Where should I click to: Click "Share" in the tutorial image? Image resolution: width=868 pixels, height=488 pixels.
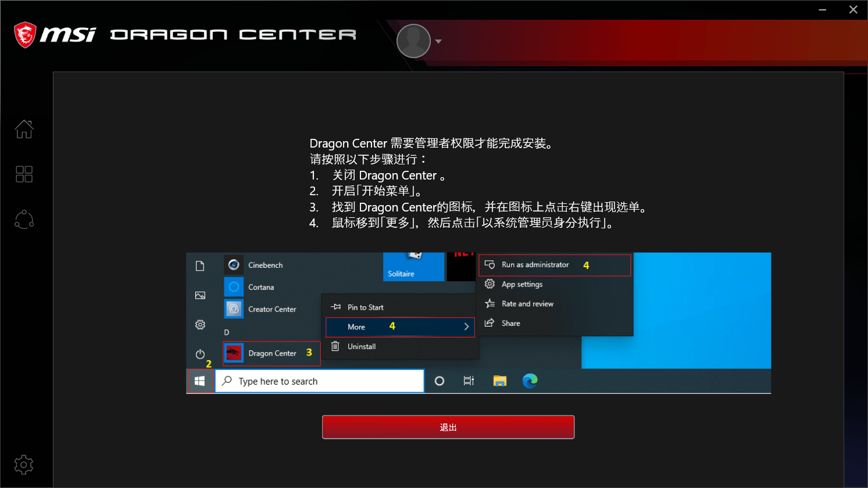pyautogui.click(x=510, y=323)
